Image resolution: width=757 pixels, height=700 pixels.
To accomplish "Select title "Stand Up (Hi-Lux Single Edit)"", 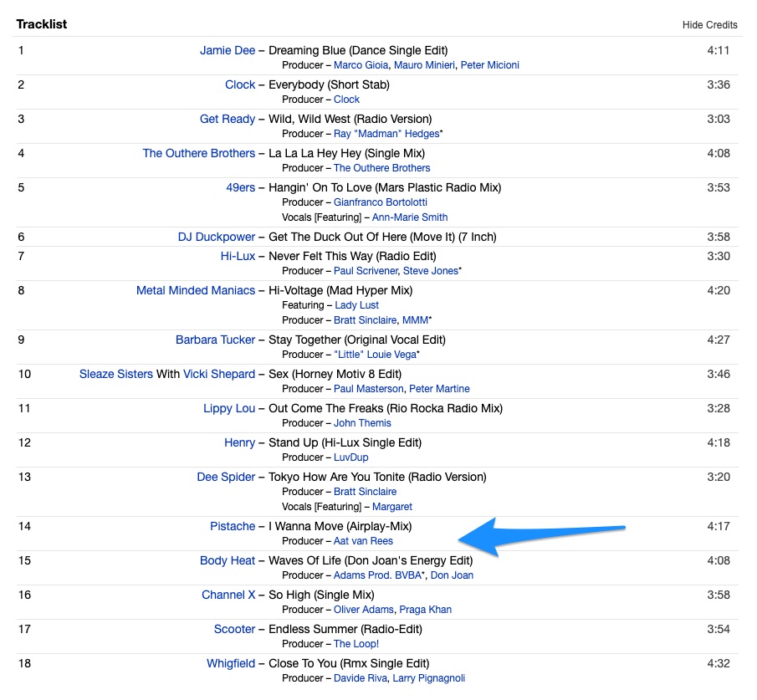I will (x=345, y=442).
